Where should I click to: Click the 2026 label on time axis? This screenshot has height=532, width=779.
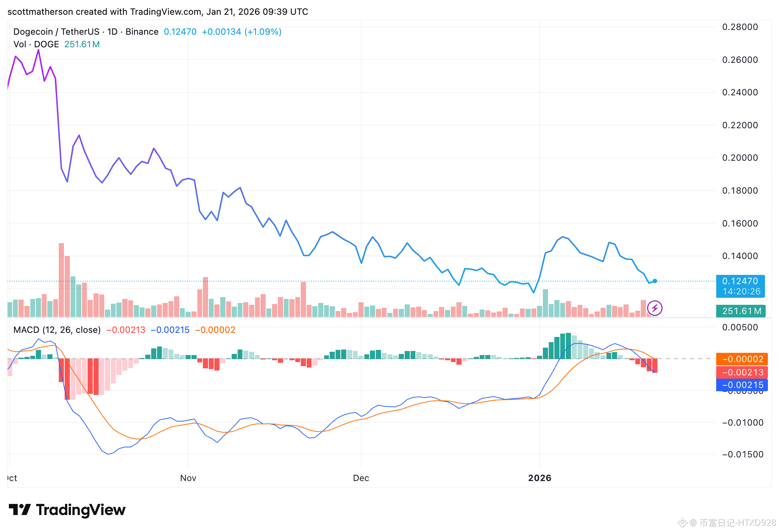coord(540,478)
